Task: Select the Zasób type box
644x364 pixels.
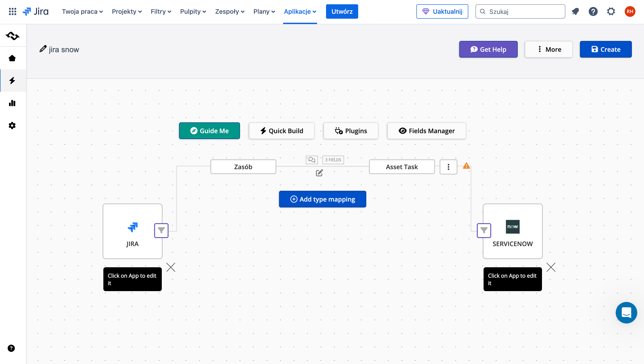Action: (243, 167)
